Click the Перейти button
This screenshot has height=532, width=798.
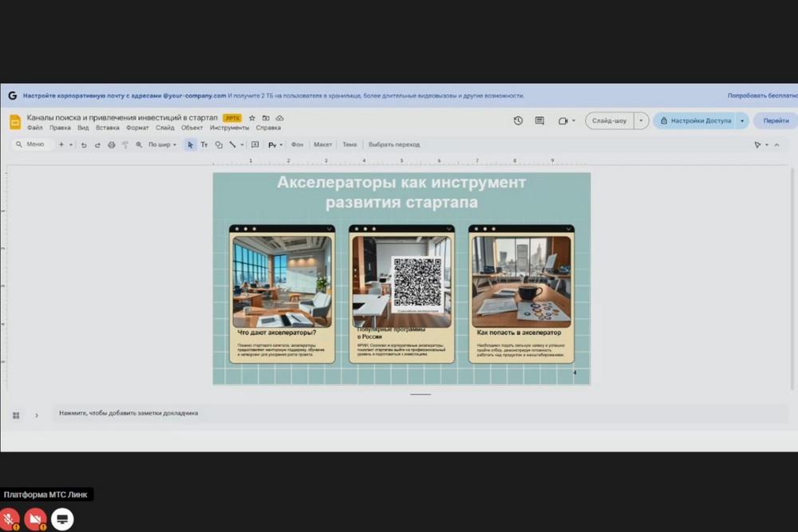(776, 120)
